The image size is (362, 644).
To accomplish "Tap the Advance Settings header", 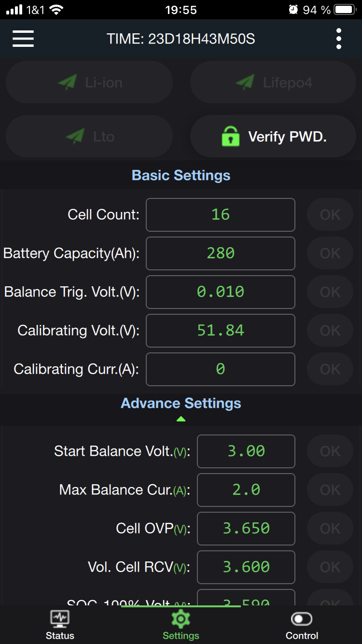I will pos(181,404).
